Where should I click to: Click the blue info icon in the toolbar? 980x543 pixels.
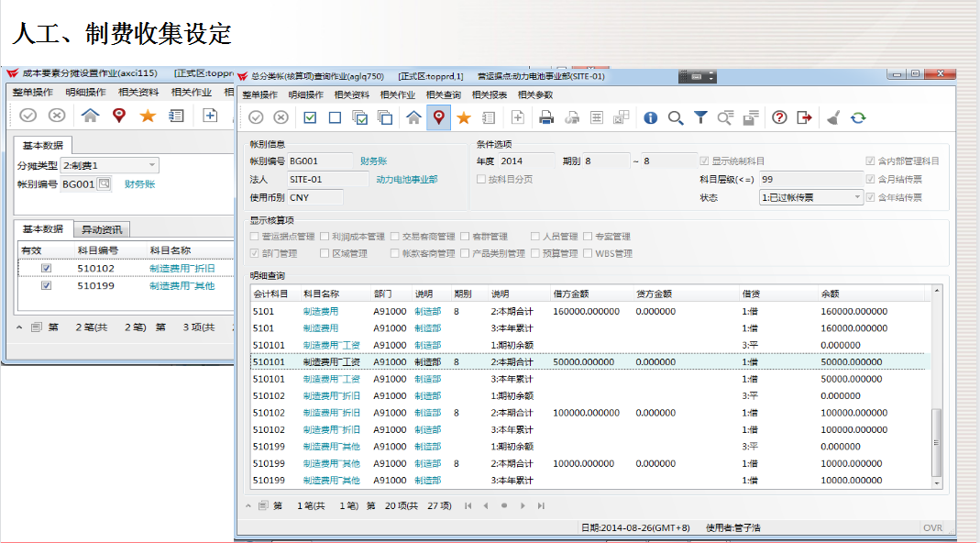[x=651, y=117]
